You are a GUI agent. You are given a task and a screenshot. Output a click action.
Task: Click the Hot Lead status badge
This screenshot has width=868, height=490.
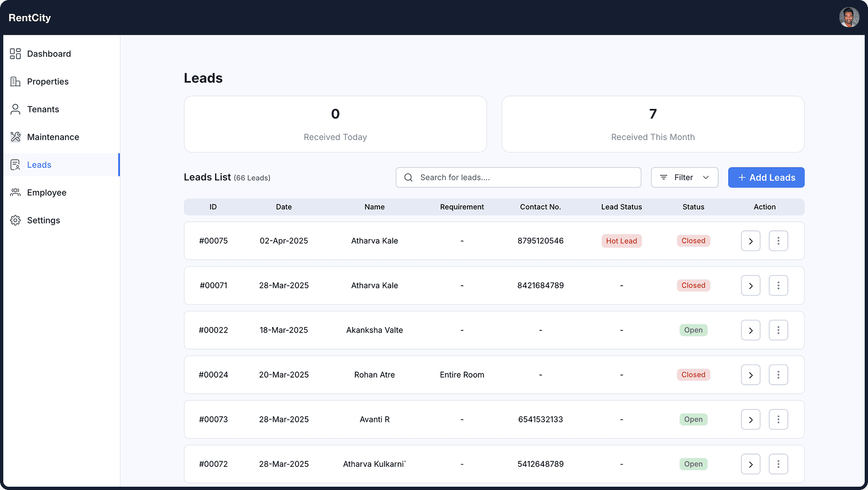tap(621, 241)
